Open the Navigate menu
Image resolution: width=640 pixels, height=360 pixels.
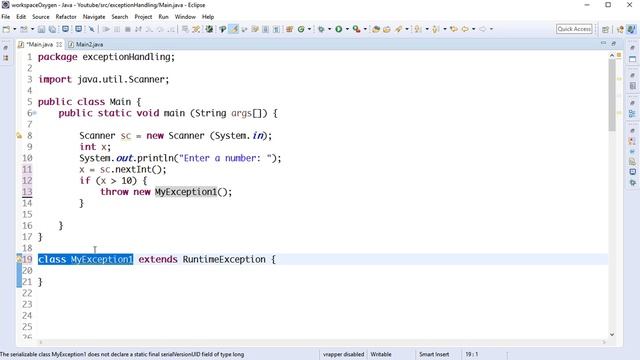94,17
